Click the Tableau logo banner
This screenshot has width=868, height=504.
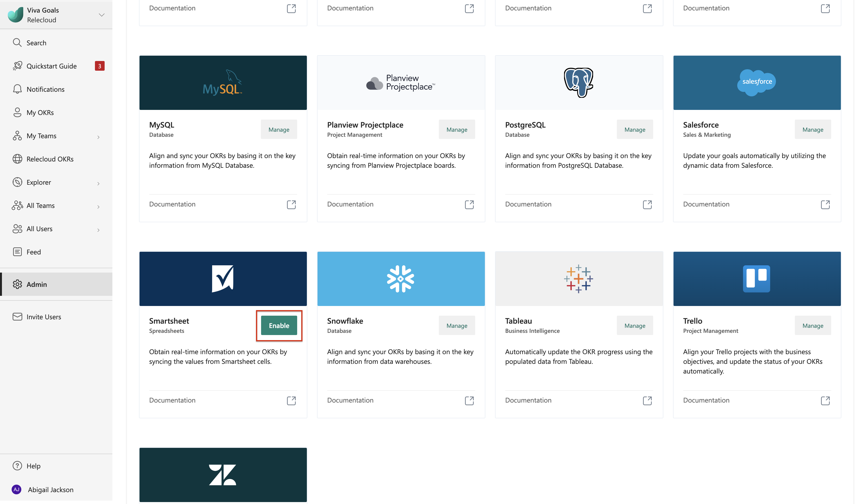[x=579, y=279]
